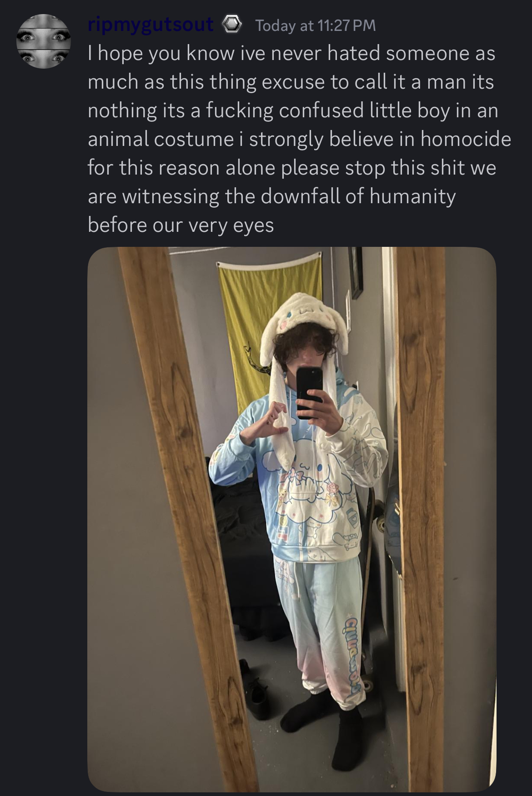This screenshot has width=532, height=796.
Task: Click the timestamp Today at 11:27 PM
Action: tap(316, 25)
